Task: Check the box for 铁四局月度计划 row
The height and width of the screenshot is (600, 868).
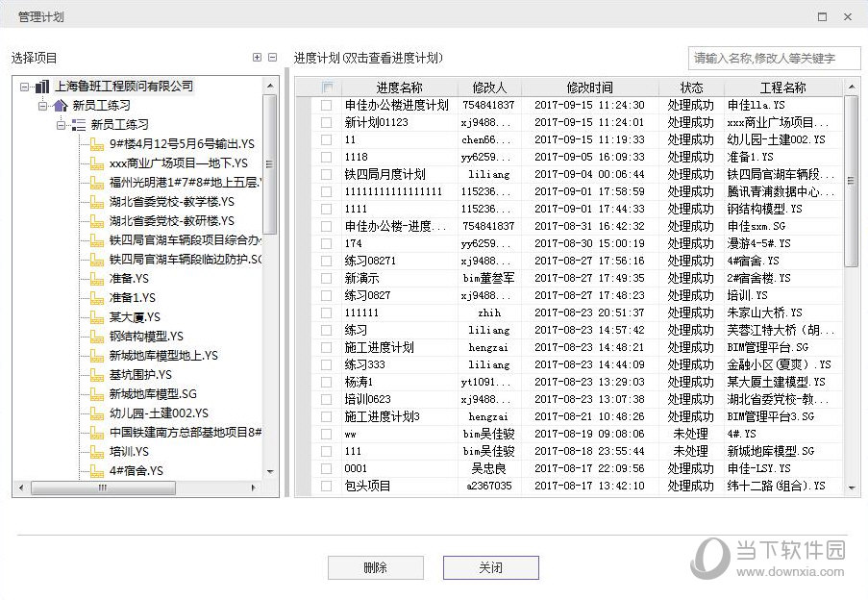Action: pos(327,175)
